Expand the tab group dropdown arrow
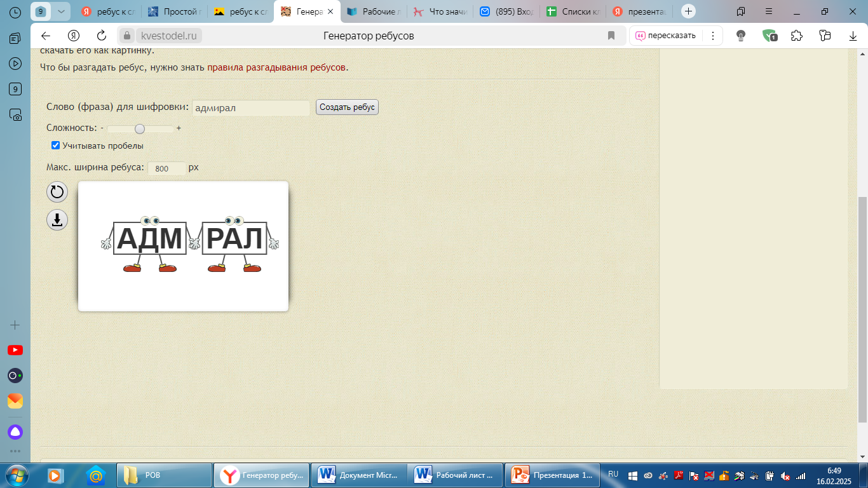This screenshot has height=488, width=868. (61, 11)
